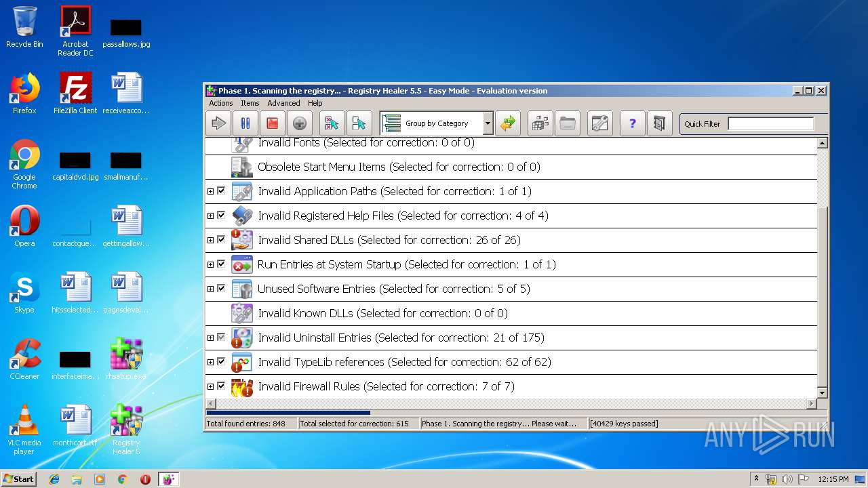Click the scan progress bar
Viewport: 868px width, 488px height.
pyautogui.click(x=516, y=412)
